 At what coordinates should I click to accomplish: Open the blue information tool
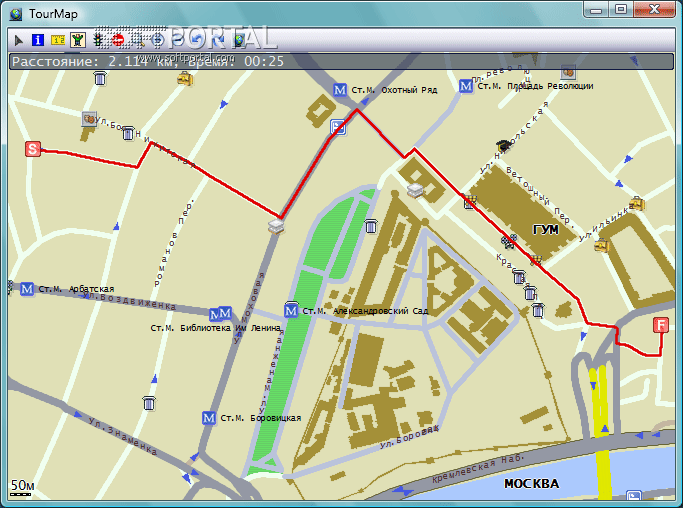[x=38, y=40]
